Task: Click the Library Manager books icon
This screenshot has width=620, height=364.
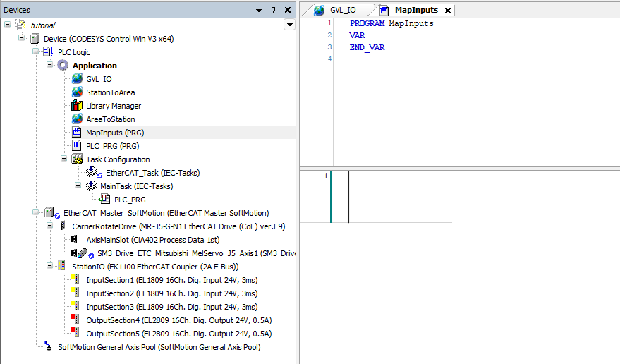Action: coord(77,106)
